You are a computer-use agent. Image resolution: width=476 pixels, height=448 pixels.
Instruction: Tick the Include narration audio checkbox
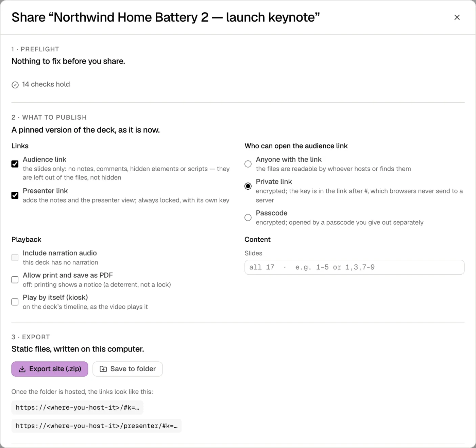(15, 257)
